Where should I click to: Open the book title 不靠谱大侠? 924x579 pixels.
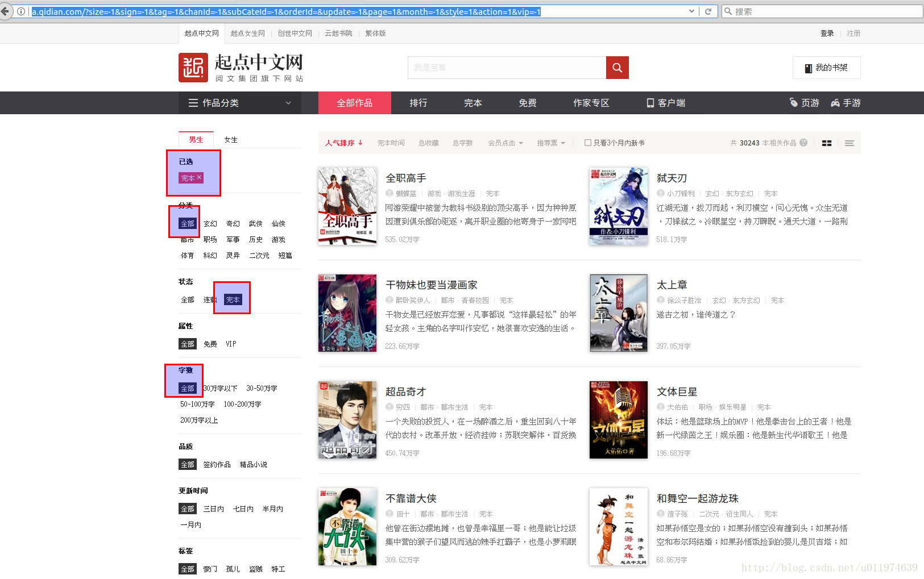coord(411,499)
